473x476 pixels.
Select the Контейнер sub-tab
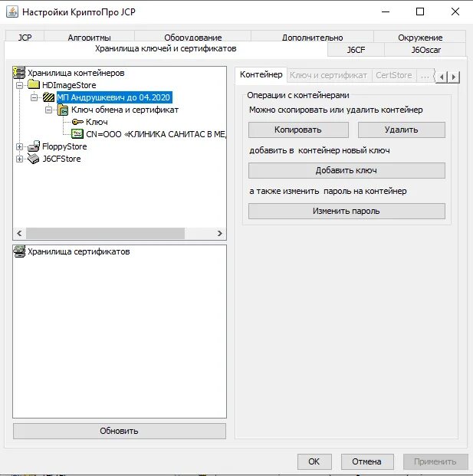pyautogui.click(x=261, y=74)
